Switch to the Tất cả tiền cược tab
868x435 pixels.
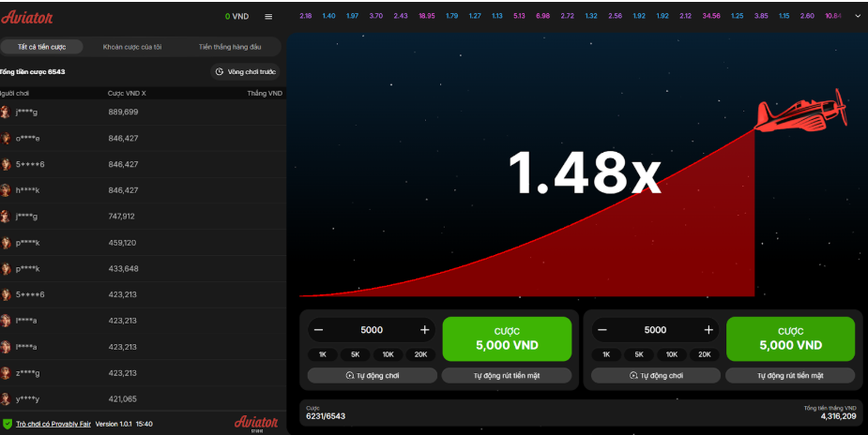(x=42, y=47)
